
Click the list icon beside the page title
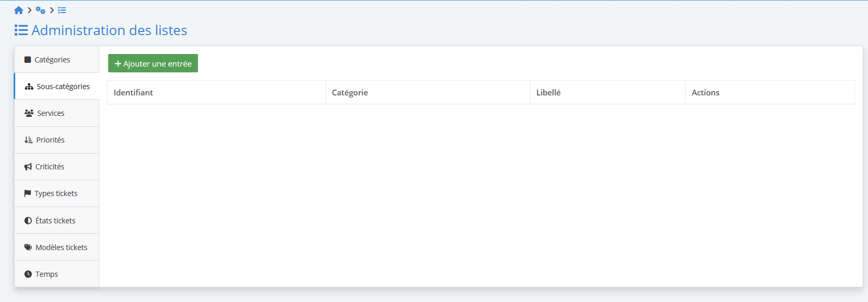(x=21, y=30)
